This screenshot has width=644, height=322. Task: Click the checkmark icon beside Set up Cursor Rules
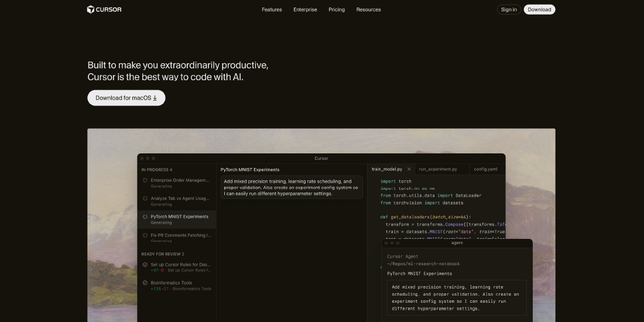(145, 265)
